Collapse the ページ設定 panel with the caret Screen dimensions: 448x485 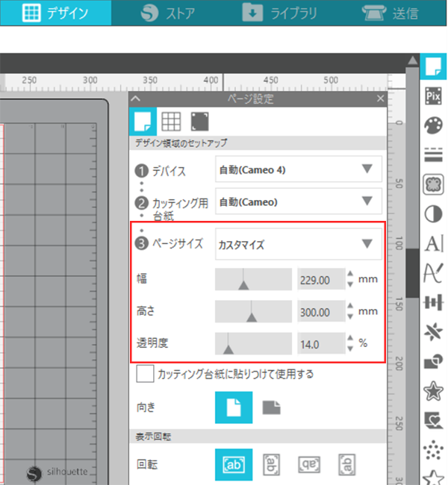[136, 99]
